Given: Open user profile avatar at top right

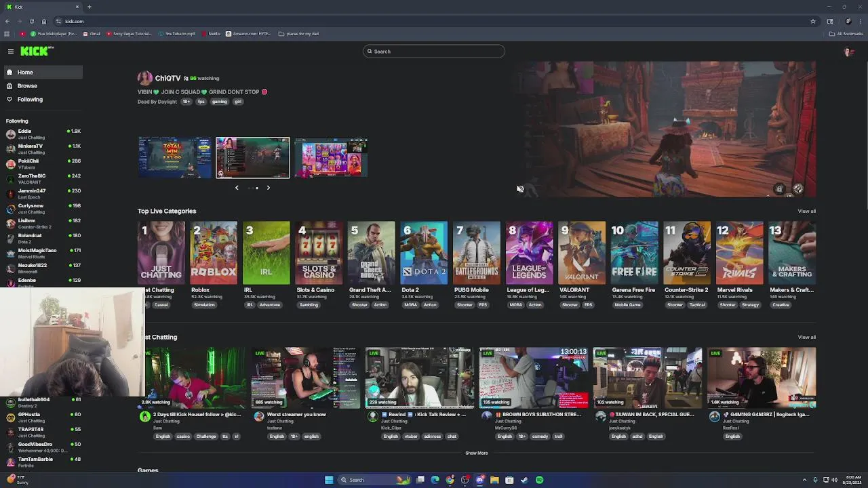Looking at the screenshot, I should coord(848,52).
